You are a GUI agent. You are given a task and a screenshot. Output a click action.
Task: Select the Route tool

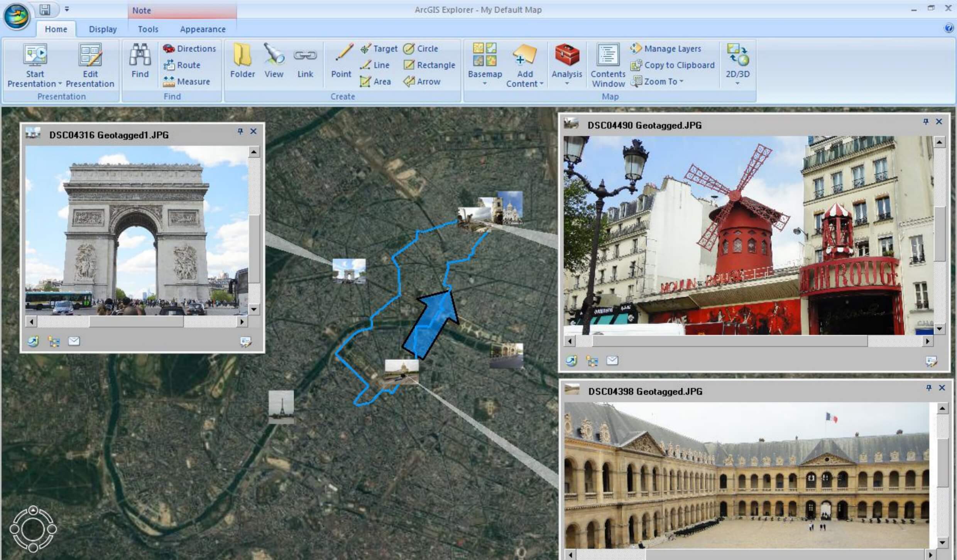(182, 65)
